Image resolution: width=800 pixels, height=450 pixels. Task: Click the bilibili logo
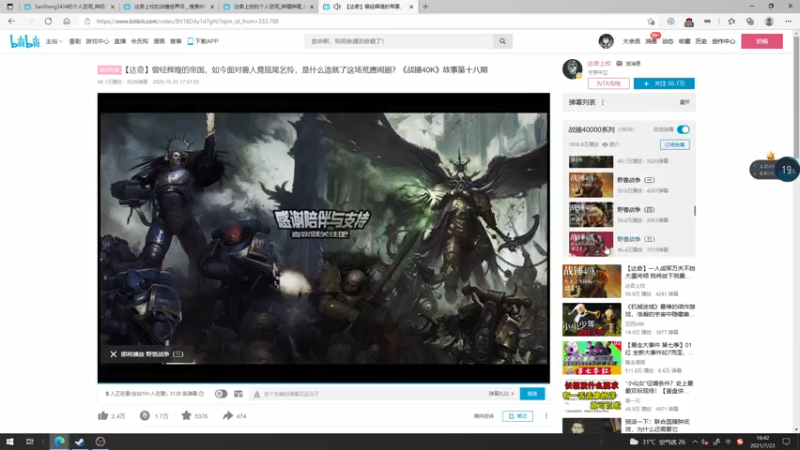click(x=24, y=41)
